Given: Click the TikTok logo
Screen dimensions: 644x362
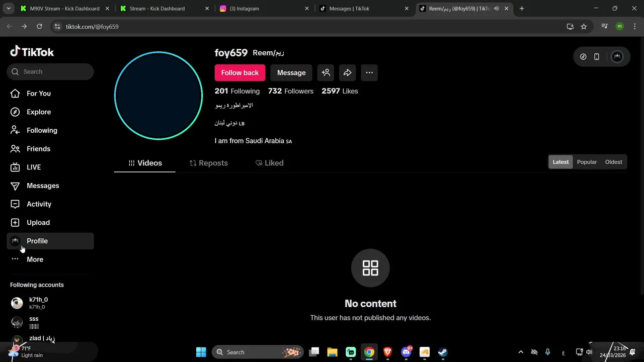Looking at the screenshot, I should tap(32, 52).
